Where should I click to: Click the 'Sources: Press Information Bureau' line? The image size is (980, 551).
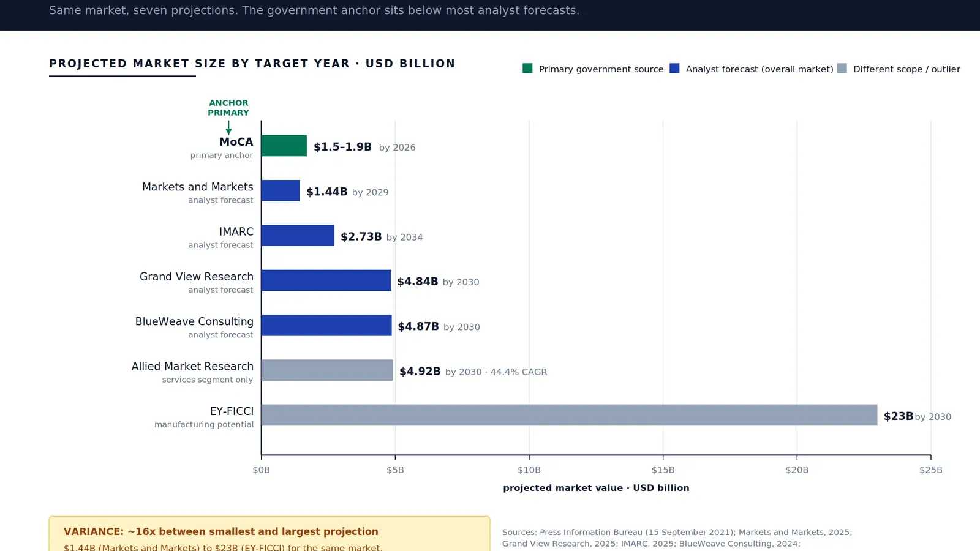point(677,533)
